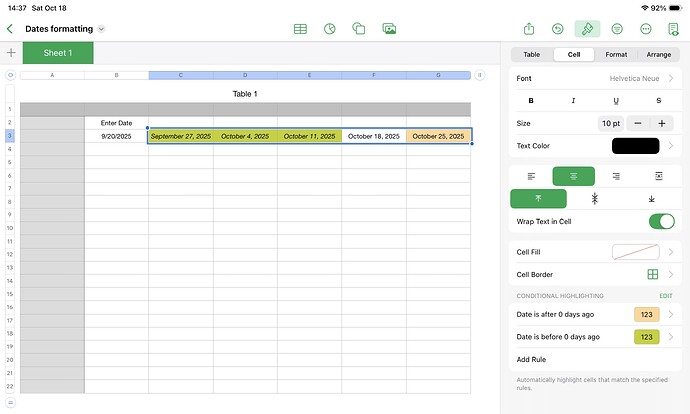
Task: Insert a table from the toolbar
Action: click(x=300, y=29)
